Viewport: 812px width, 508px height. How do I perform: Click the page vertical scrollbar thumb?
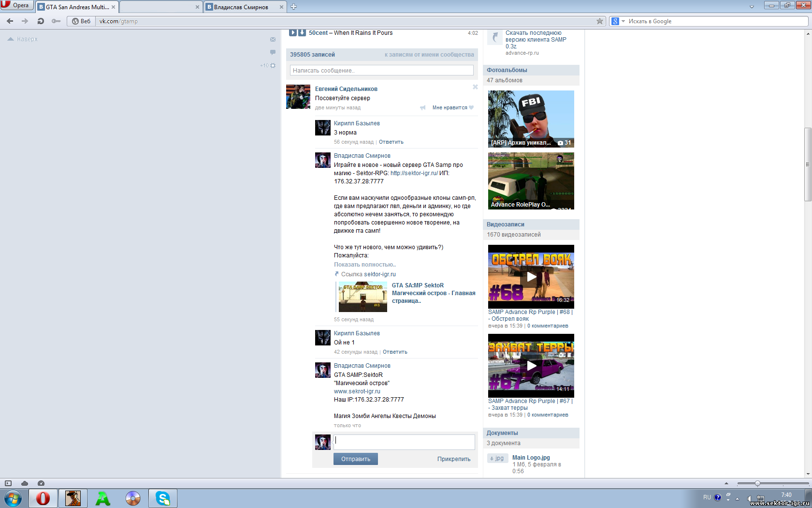click(808, 164)
